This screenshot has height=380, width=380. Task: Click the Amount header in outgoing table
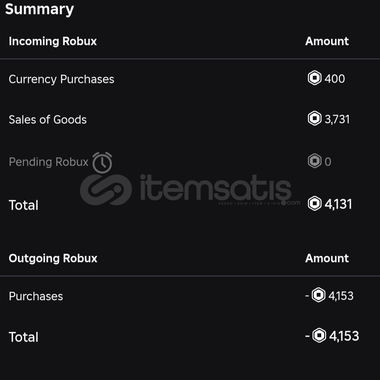coord(327,258)
